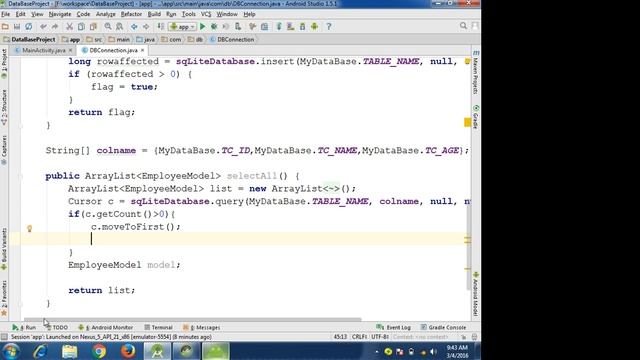Open the Edit menu
Image resolution: width=640 pixels, height=360 pixels.
click(20, 14)
